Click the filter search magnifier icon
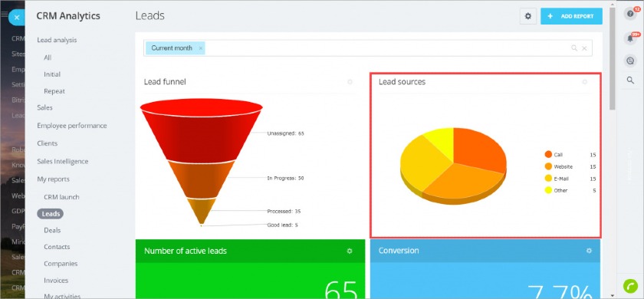 pyautogui.click(x=574, y=48)
